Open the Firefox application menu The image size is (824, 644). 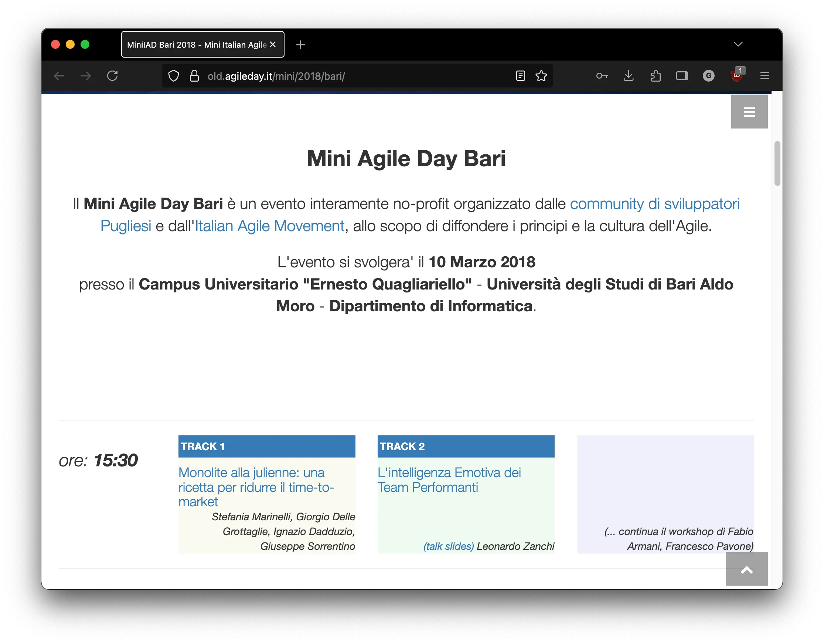(765, 76)
